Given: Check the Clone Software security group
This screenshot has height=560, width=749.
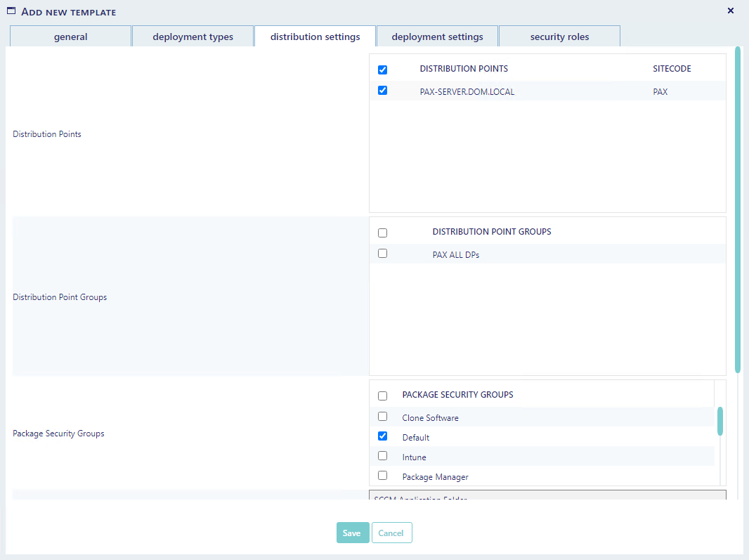Looking at the screenshot, I should (383, 417).
